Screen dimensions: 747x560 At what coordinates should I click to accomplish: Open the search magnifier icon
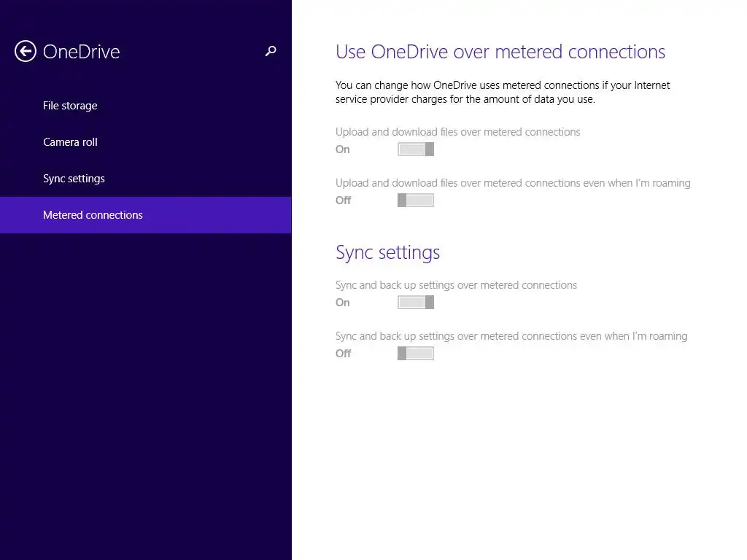pyautogui.click(x=271, y=51)
